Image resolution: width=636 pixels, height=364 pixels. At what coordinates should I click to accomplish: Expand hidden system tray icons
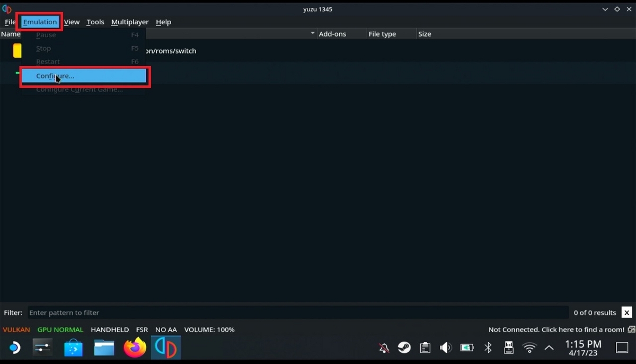click(x=549, y=348)
